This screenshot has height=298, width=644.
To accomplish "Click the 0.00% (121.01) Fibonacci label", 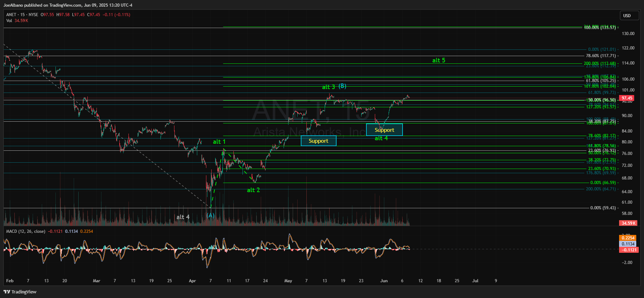I will click(x=602, y=49).
